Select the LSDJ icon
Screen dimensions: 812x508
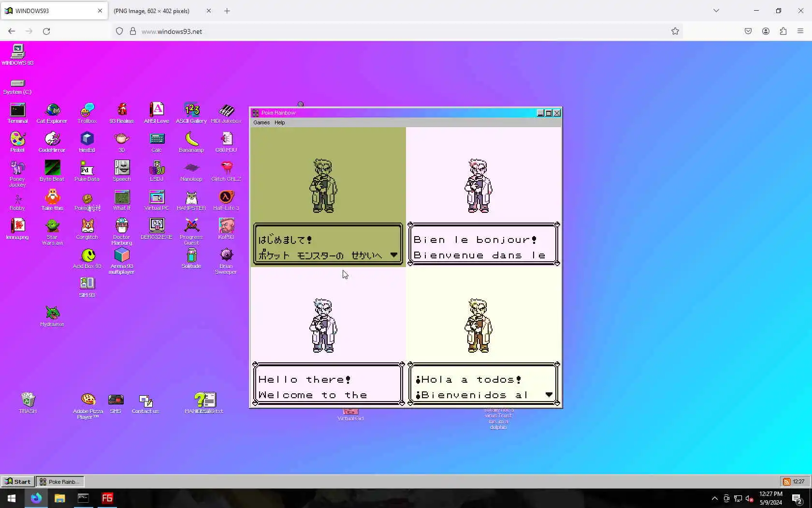[x=157, y=172]
